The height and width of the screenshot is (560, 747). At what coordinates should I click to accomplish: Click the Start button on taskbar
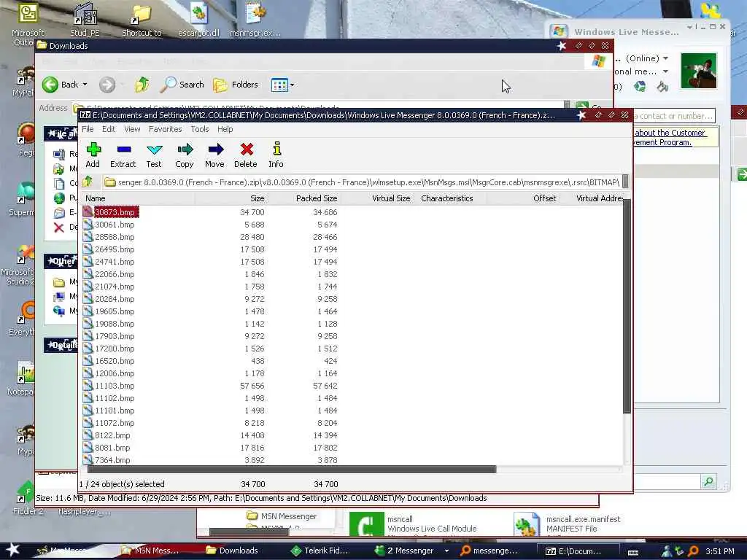pos(12,550)
